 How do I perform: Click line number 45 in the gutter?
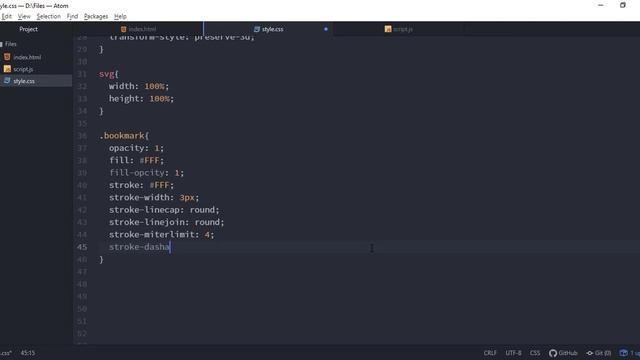click(x=82, y=247)
